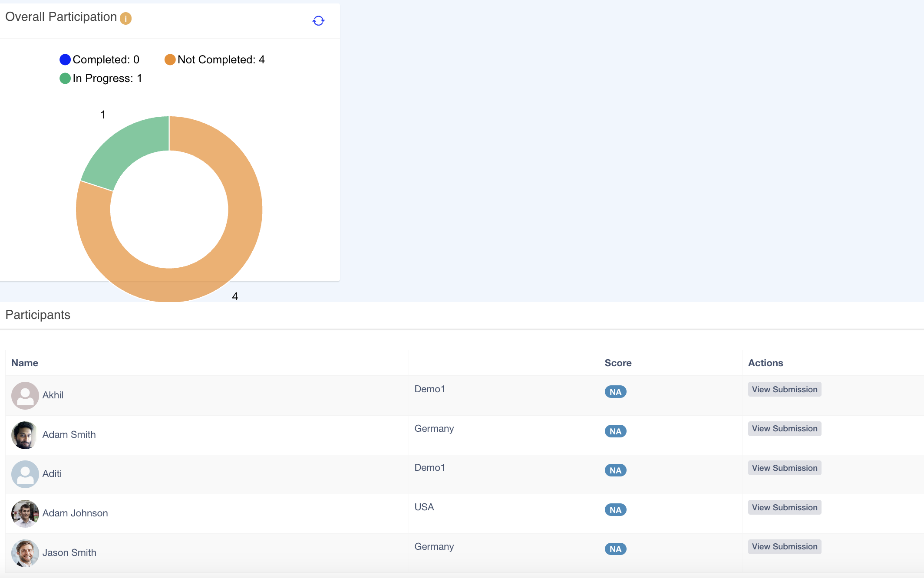View Adam Johnson's submission

784,507
